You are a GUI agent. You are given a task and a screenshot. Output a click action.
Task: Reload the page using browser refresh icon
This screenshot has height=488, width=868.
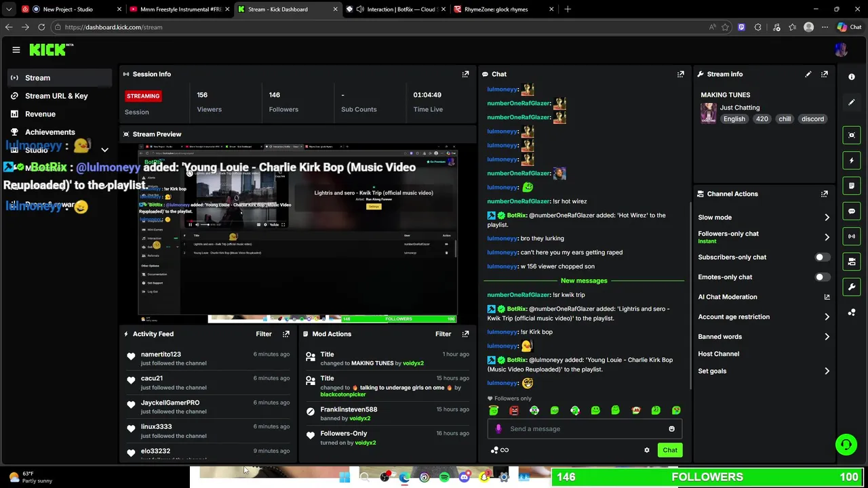[41, 27]
